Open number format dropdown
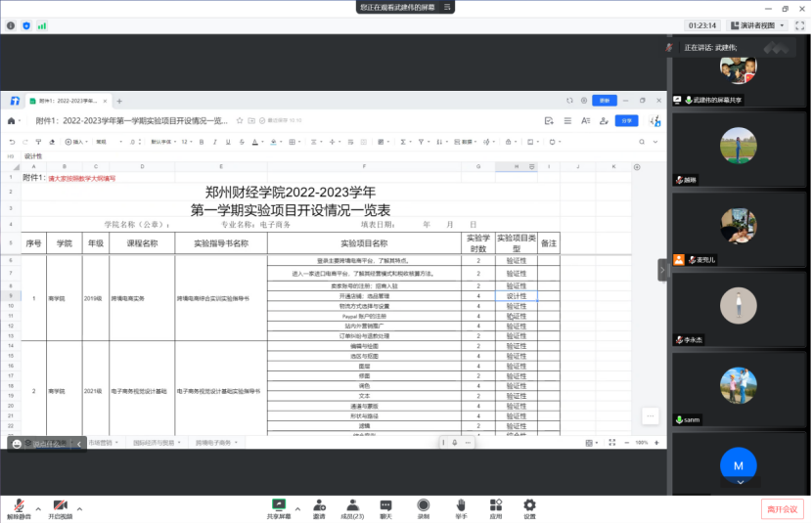812x523 pixels. [110, 142]
